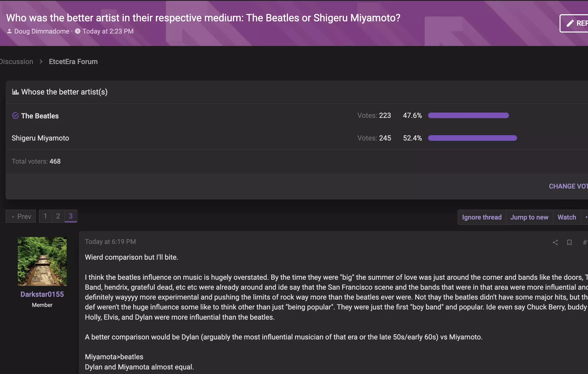Click the Beatles vote count 223

coord(385,115)
